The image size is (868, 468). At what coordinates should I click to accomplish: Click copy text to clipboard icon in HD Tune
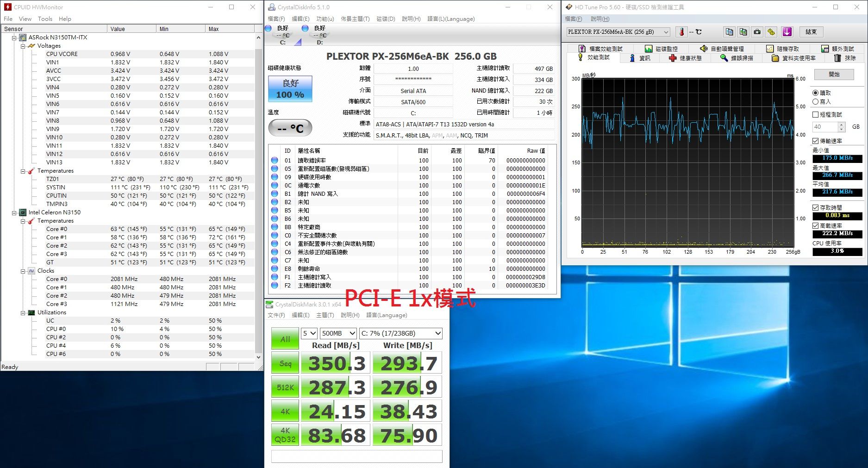click(729, 32)
